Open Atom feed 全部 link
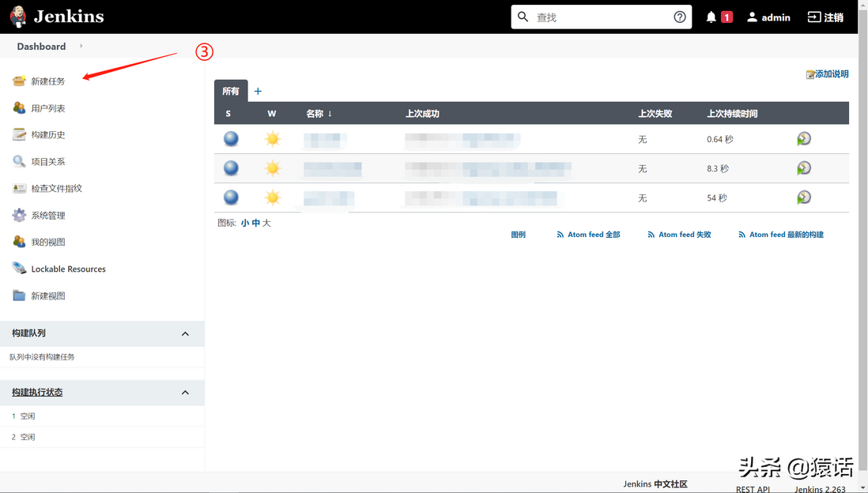The width and height of the screenshot is (868, 493). (x=588, y=235)
